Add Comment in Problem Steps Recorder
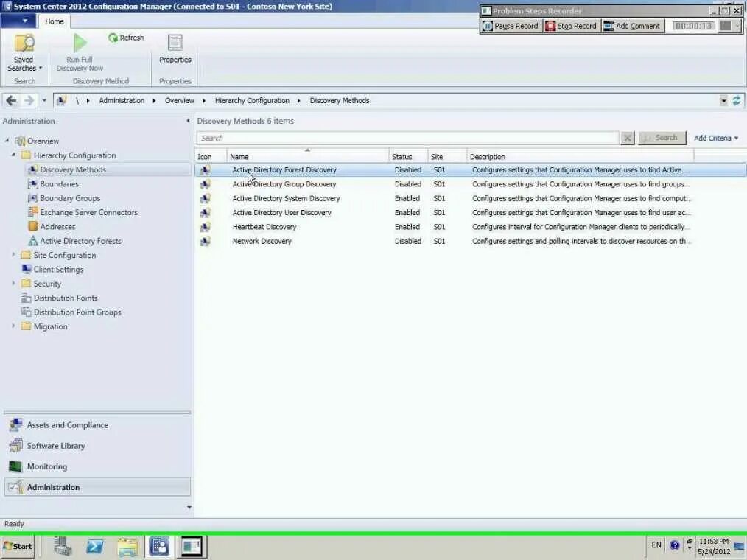 coord(632,26)
